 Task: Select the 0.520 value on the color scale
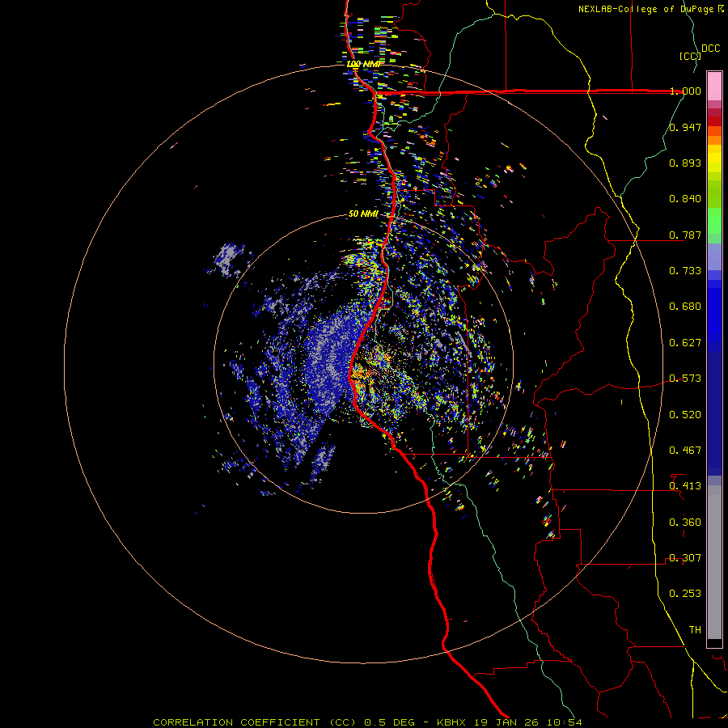[685, 415]
